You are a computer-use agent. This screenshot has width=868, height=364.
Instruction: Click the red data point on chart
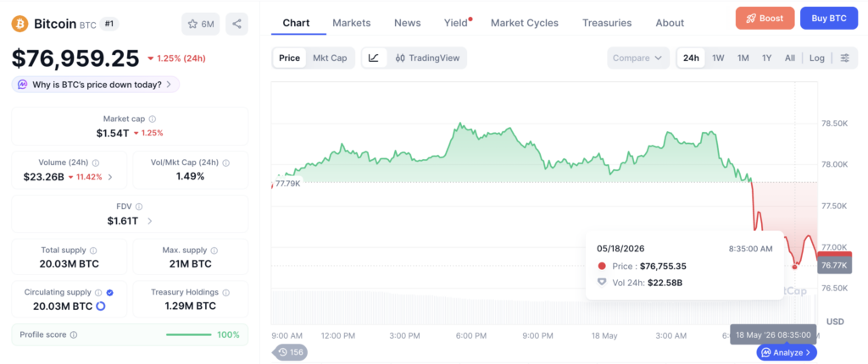coord(795,267)
